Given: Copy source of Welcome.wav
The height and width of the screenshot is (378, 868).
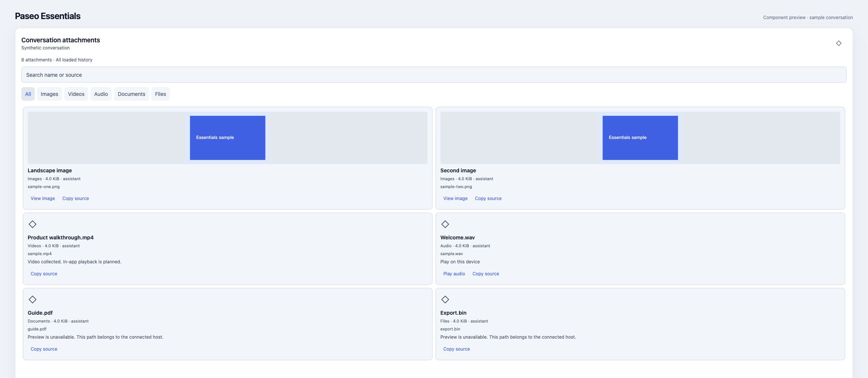Looking at the screenshot, I should point(486,274).
